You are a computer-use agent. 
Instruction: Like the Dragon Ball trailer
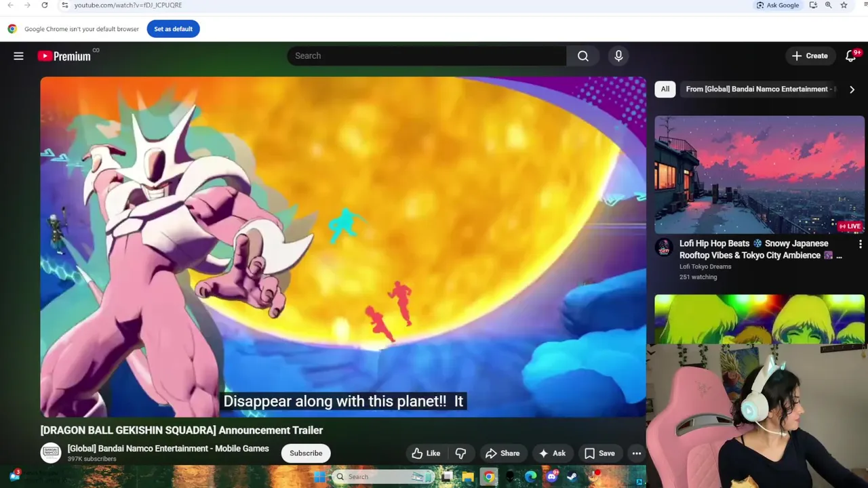point(426,453)
